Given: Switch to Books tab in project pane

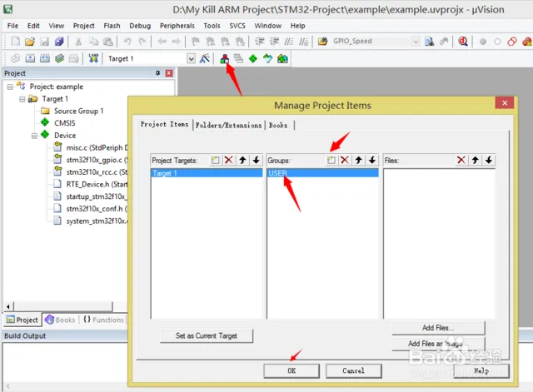Looking at the screenshot, I should (x=60, y=320).
